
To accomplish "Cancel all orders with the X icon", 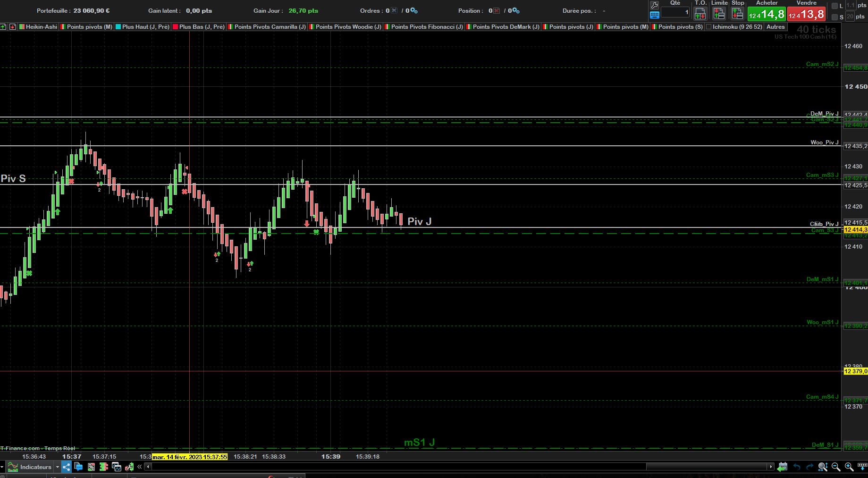I will (x=394, y=10).
